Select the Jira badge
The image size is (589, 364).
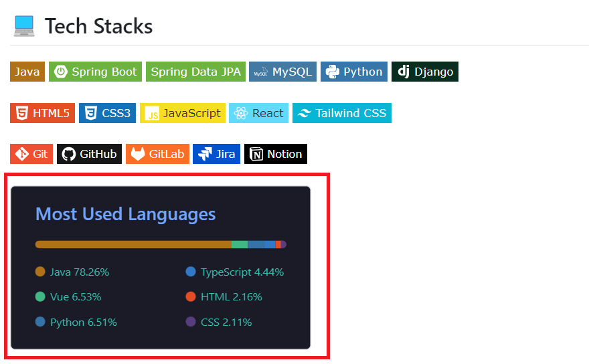(217, 154)
